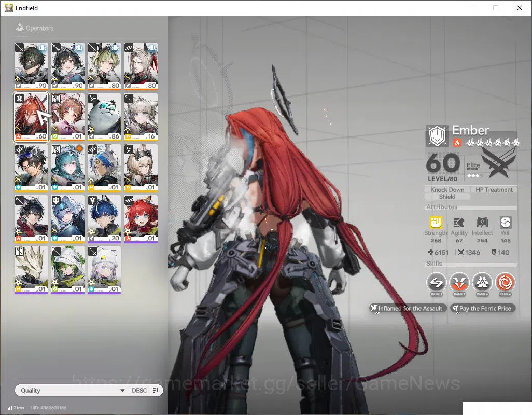Viewport: 532px width, 415px height.
Task: Select Ember's red-haired level 60 card
Action: [x=31, y=117]
